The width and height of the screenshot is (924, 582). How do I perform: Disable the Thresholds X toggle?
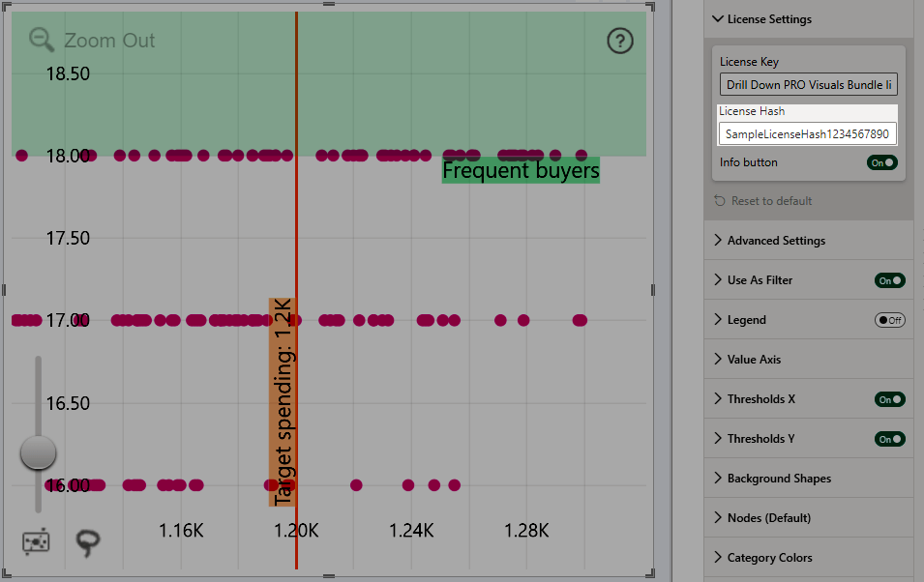889,399
